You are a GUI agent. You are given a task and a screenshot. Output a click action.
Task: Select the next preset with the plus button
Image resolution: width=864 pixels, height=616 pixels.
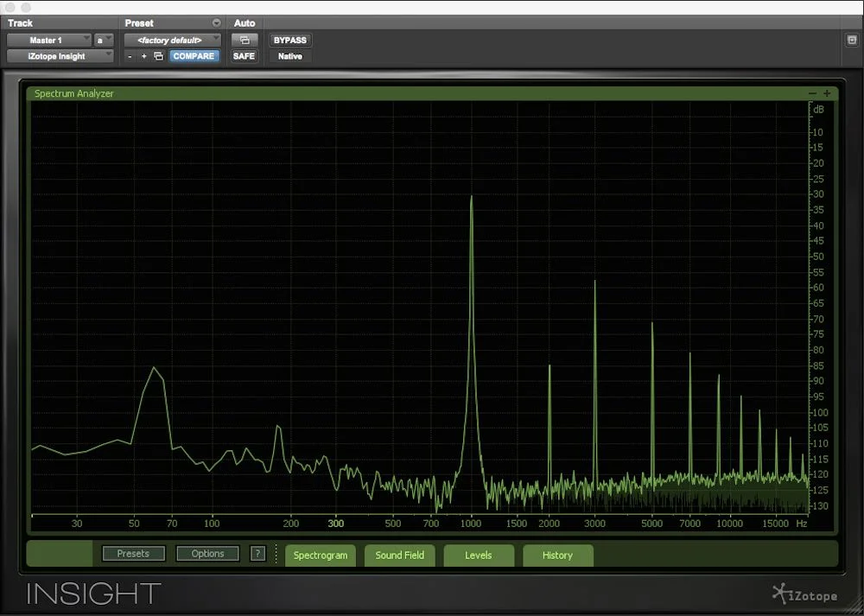pos(143,56)
